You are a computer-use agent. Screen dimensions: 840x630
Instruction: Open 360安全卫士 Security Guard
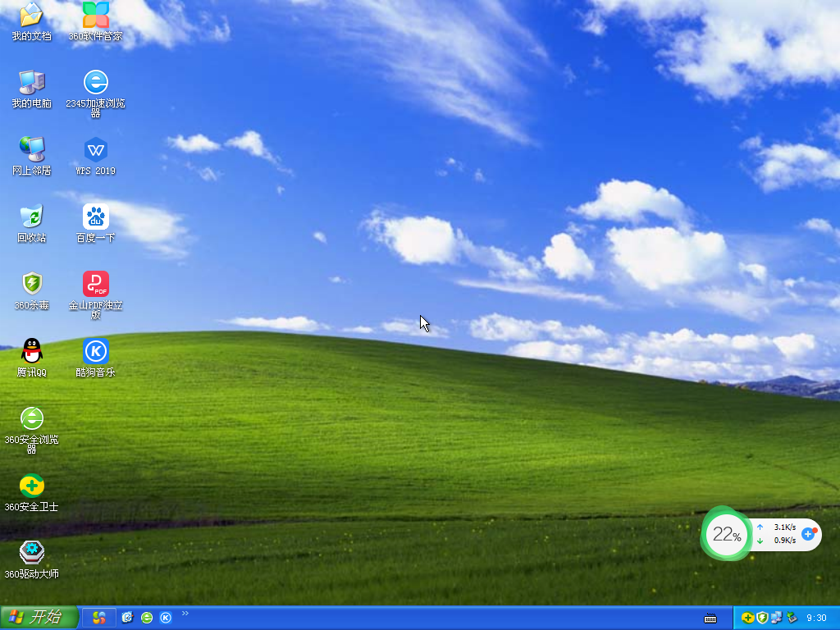[x=31, y=485]
